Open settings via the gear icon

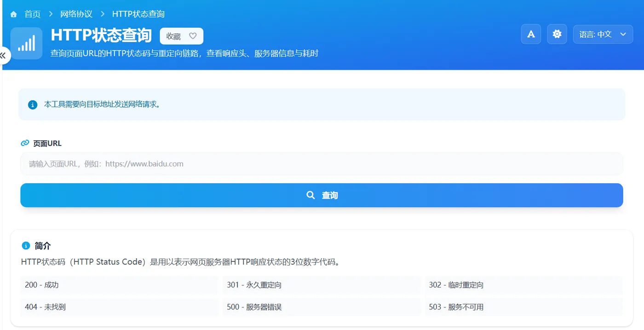[x=557, y=34]
